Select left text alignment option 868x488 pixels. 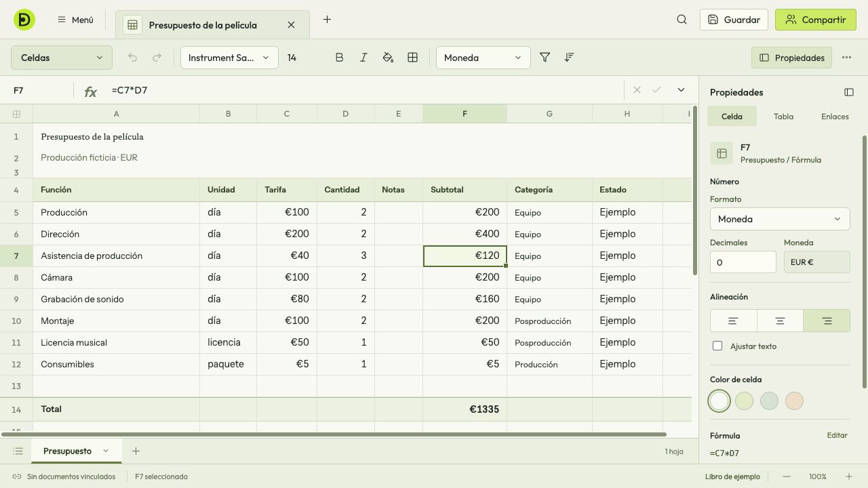tap(733, 321)
